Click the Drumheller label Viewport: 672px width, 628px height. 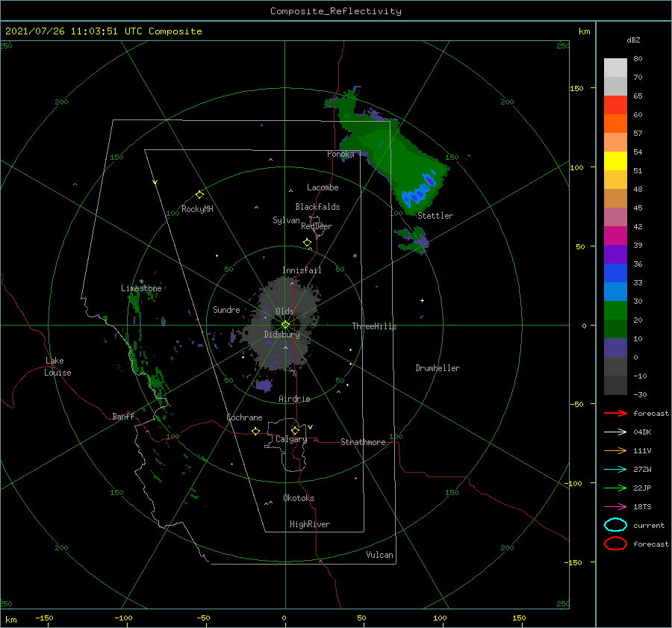[x=438, y=368]
